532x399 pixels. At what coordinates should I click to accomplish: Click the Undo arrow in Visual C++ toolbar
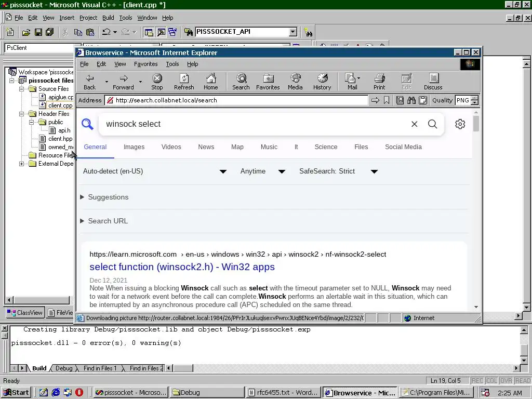(x=106, y=32)
